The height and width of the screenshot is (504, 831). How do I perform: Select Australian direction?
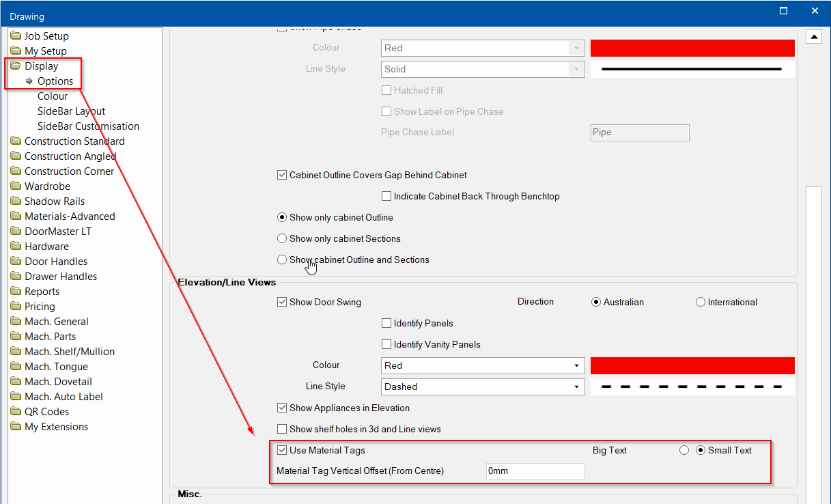pyautogui.click(x=596, y=302)
